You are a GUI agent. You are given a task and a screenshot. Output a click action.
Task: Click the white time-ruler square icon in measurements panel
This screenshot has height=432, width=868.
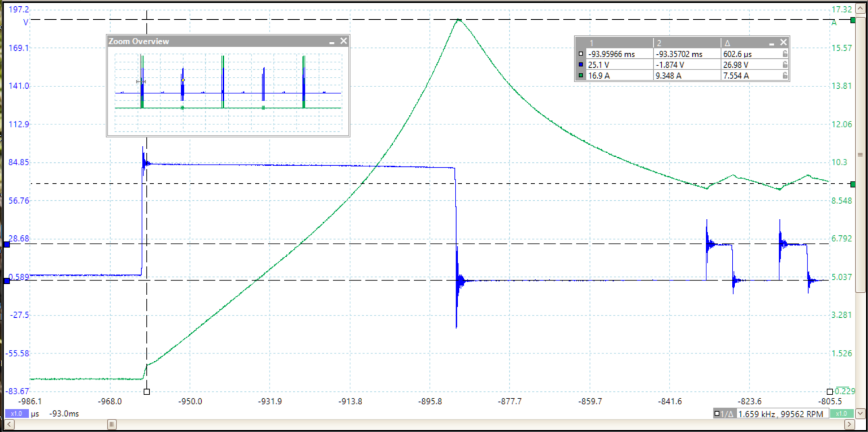pyautogui.click(x=580, y=54)
